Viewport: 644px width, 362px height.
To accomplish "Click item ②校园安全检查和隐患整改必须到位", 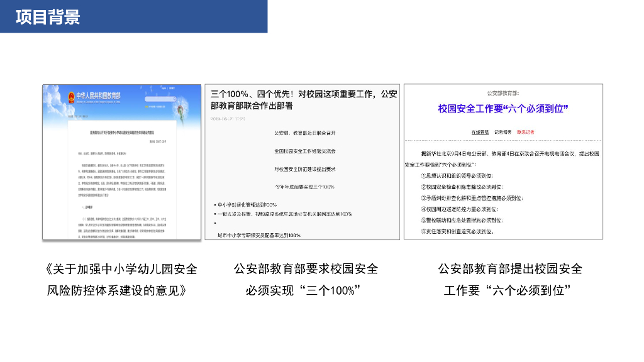I will click(x=462, y=187).
